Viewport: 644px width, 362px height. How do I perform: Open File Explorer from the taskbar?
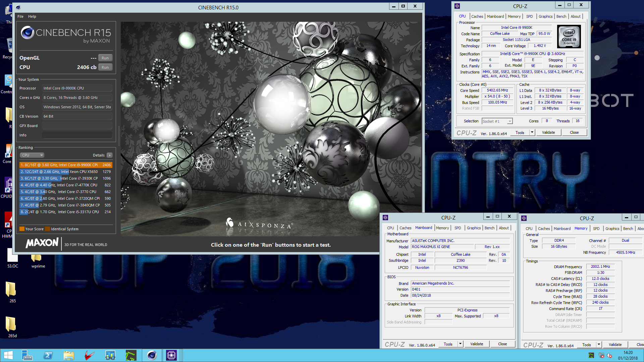pyautogui.click(x=69, y=355)
